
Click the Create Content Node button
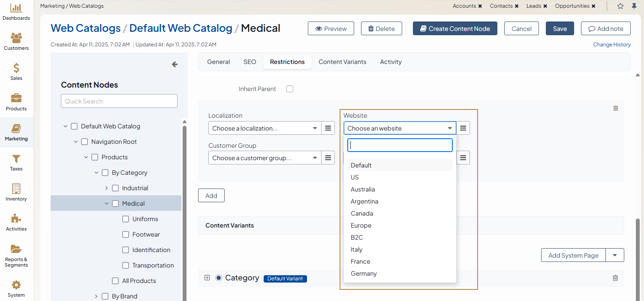454,28
